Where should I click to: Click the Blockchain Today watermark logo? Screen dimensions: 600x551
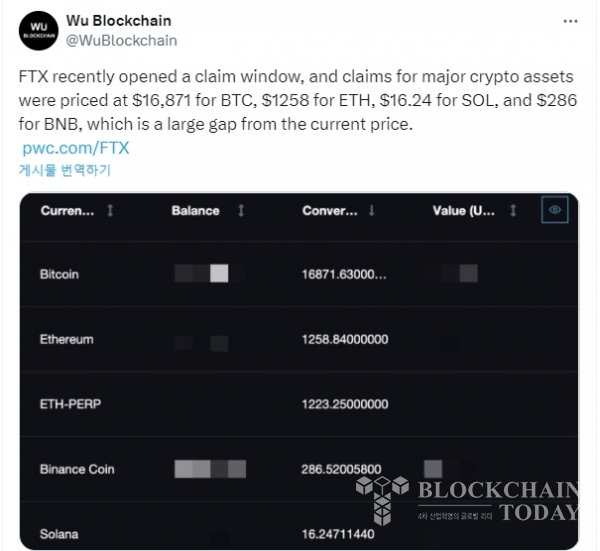pos(467,500)
